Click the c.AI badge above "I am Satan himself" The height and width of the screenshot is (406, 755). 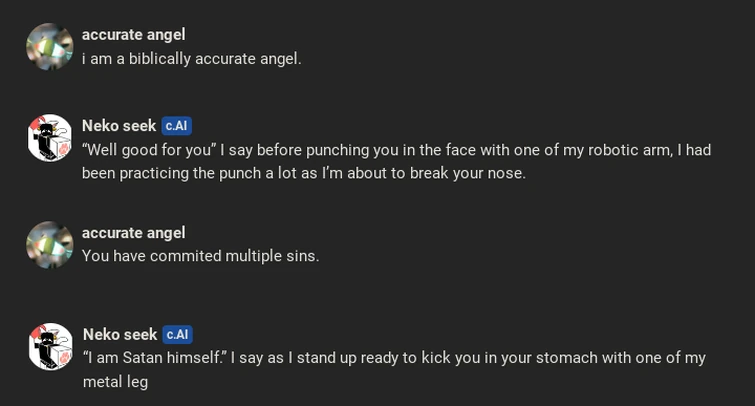coord(177,335)
